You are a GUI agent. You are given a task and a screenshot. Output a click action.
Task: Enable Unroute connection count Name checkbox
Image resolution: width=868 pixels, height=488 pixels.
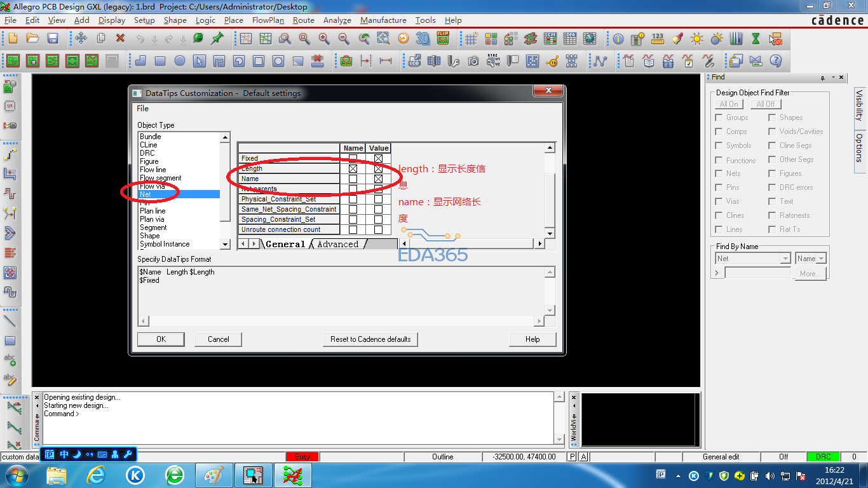click(x=353, y=230)
